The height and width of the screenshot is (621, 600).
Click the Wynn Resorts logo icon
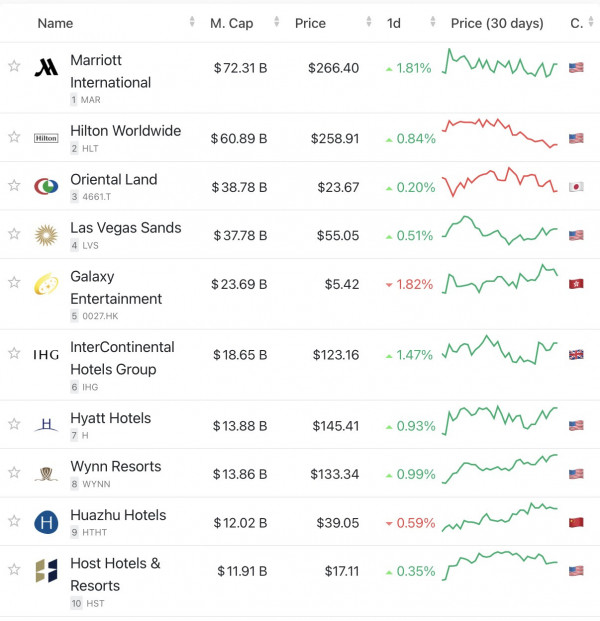[46, 473]
